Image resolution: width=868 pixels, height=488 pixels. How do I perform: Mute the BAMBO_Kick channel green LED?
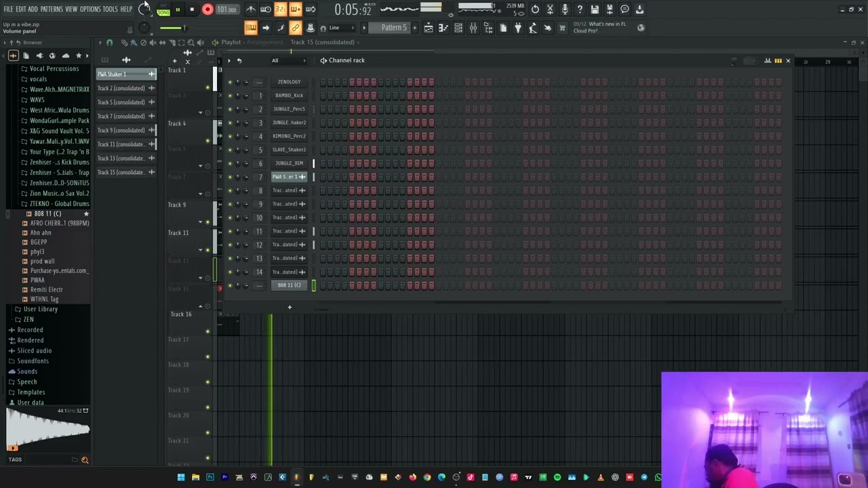pyautogui.click(x=230, y=96)
